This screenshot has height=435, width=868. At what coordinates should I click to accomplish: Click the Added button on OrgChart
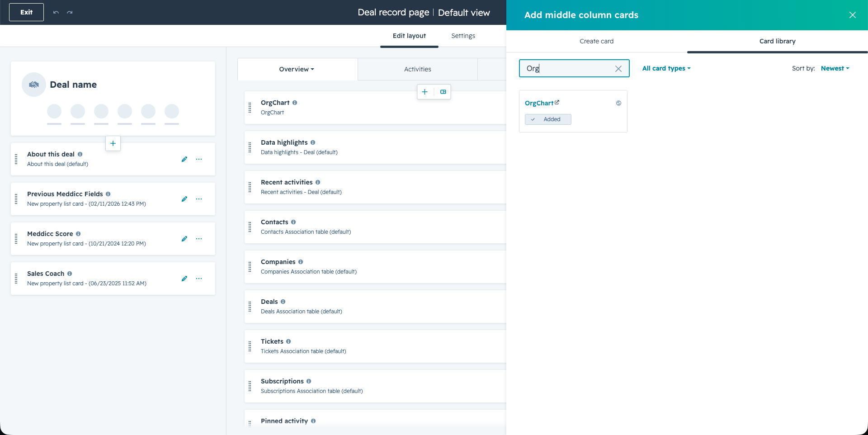point(548,119)
